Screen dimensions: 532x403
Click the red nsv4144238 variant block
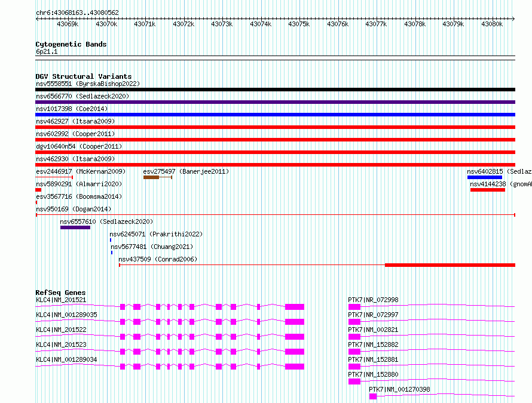coord(488,190)
